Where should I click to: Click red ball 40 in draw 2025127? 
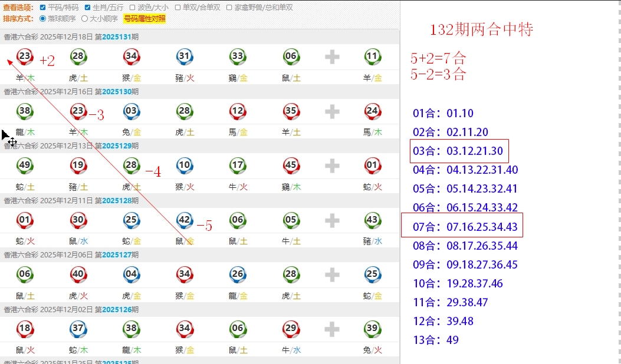78,274
